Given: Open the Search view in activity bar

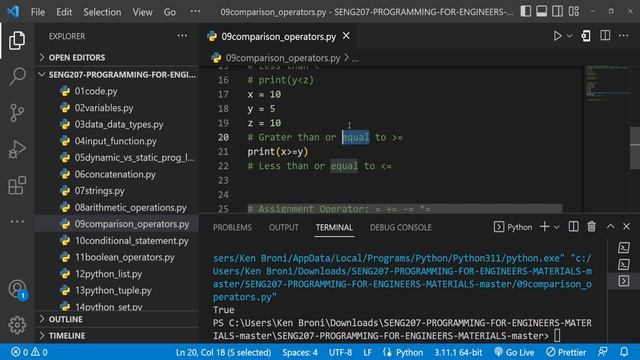Looking at the screenshot, I should coord(17,76).
